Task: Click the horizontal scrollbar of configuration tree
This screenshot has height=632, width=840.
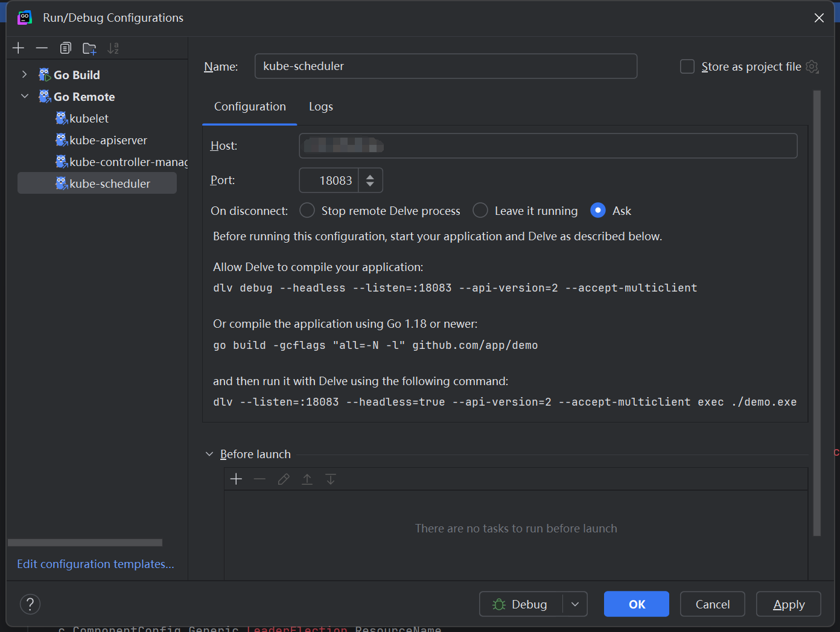Action: pyautogui.click(x=85, y=543)
